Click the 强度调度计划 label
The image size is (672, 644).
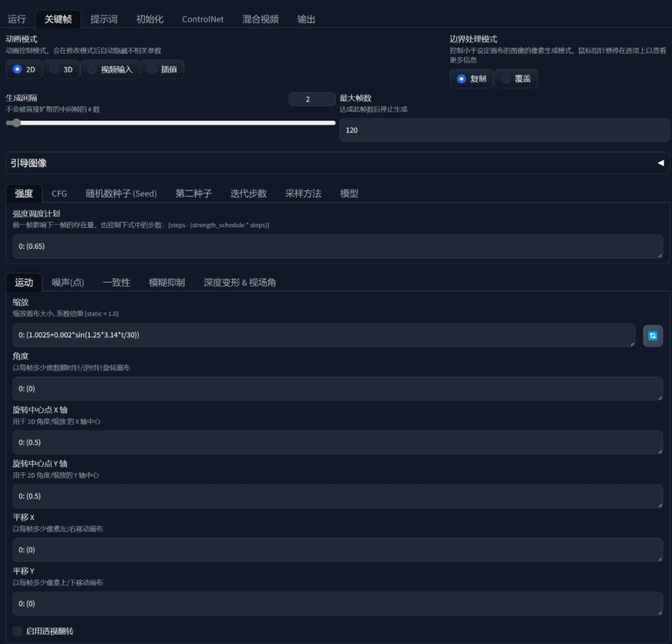[x=37, y=213]
